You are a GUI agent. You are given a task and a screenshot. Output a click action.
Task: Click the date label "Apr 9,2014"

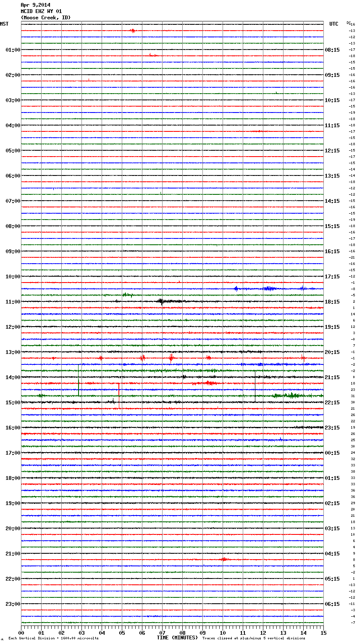tap(35, 5)
